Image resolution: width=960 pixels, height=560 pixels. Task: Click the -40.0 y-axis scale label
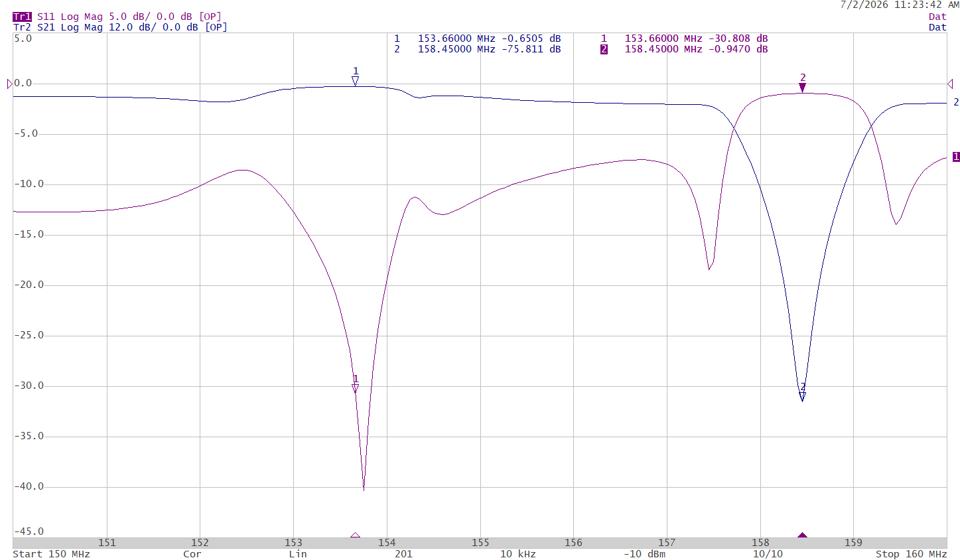(29, 487)
